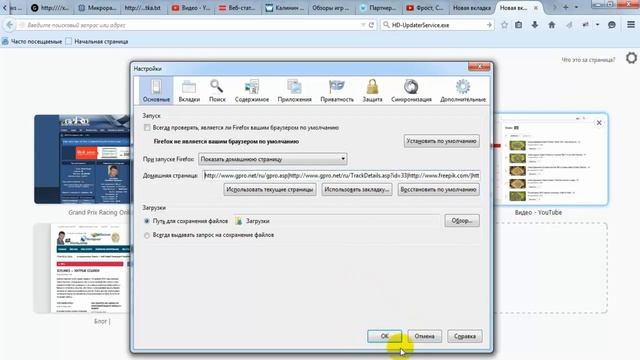The height and width of the screenshot is (360, 640).
Task: Open the tab list dropdown arrow
Action: click(x=576, y=7)
